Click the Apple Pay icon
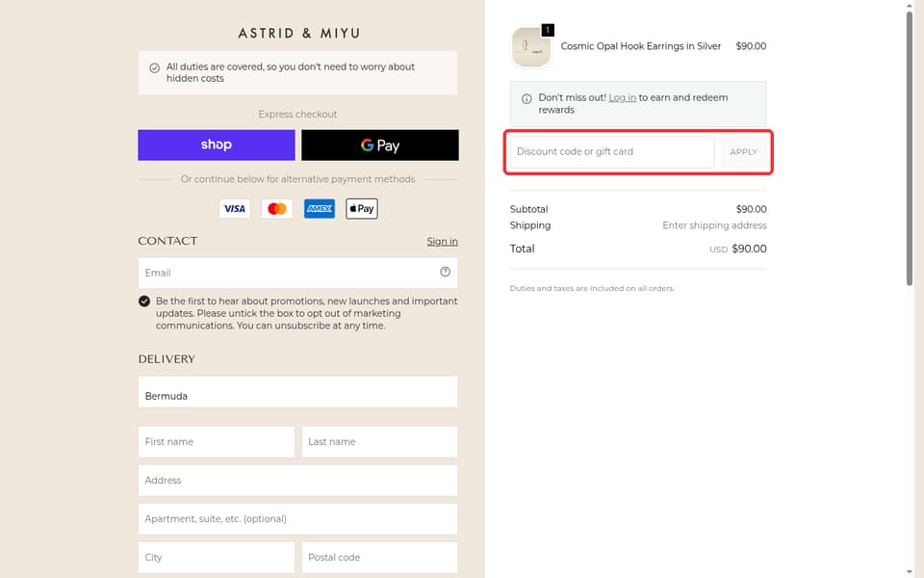 tap(362, 209)
